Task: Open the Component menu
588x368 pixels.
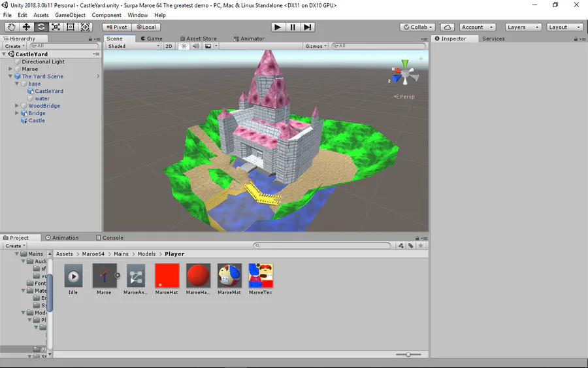Action: (106, 15)
